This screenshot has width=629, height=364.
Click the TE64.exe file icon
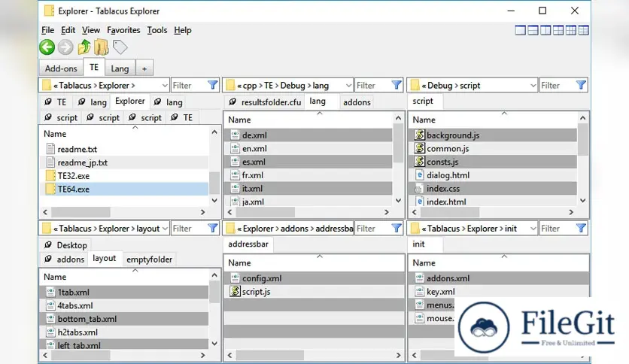click(x=50, y=189)
